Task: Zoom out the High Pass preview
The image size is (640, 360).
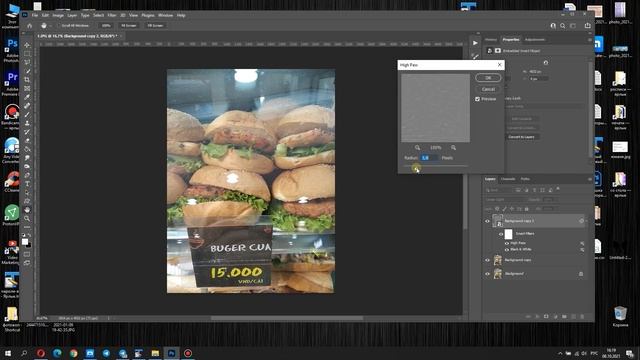Action: 417,148
